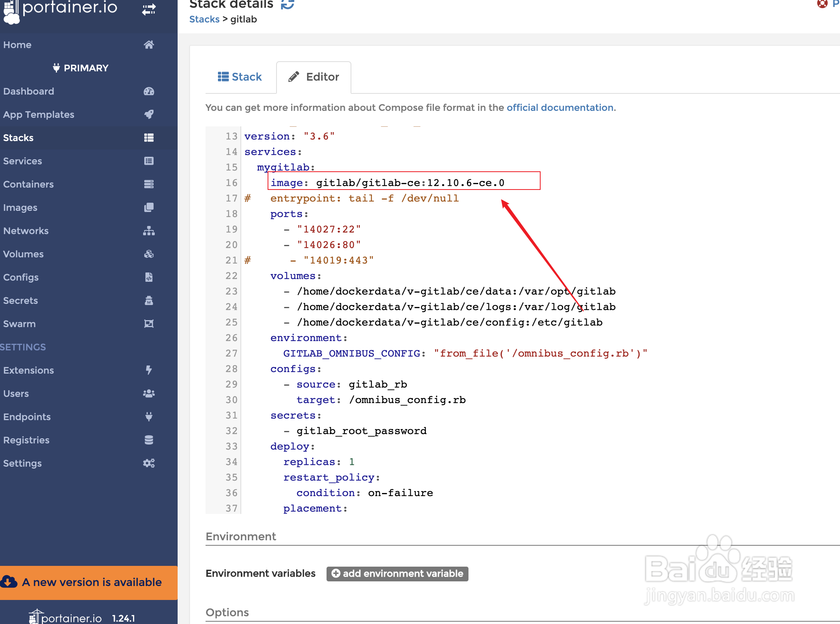Click the Endpoints plug icon

coord(149,417)
